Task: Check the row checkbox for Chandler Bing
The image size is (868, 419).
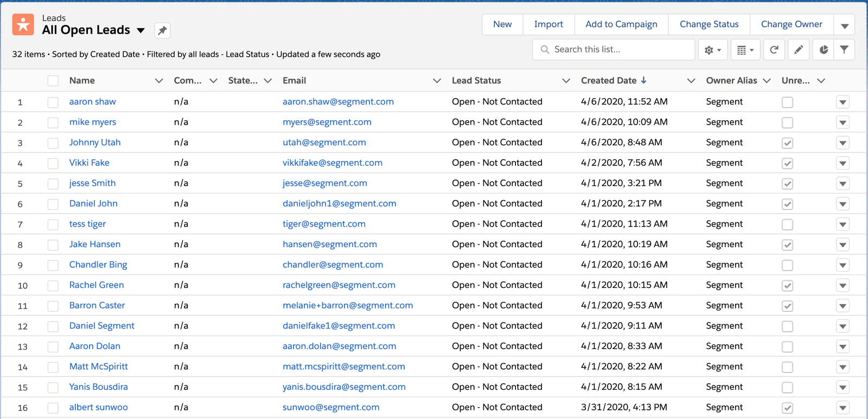Action: coord(53,265)
